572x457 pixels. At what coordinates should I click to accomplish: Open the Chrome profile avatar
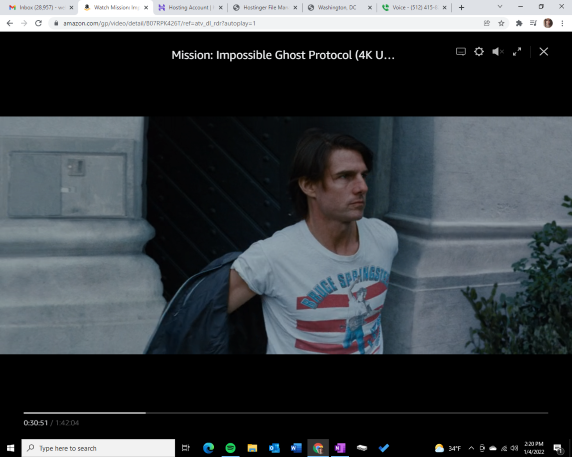548,23
